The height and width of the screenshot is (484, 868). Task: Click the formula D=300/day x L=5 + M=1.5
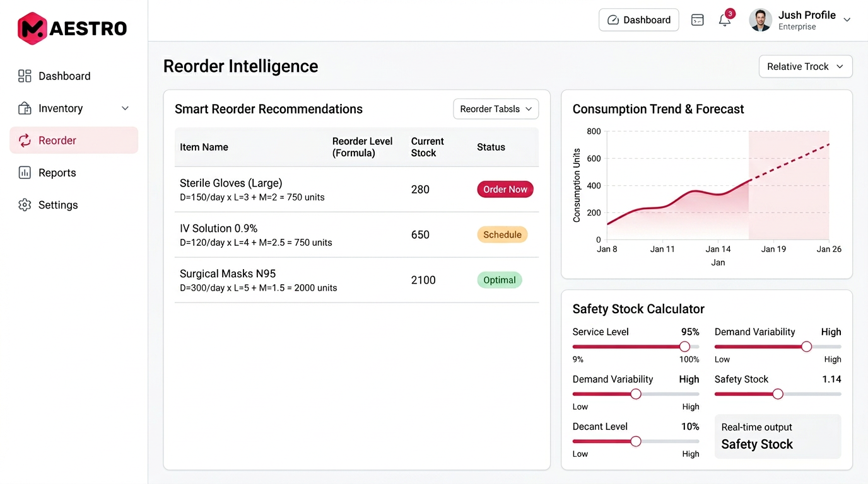259,288
